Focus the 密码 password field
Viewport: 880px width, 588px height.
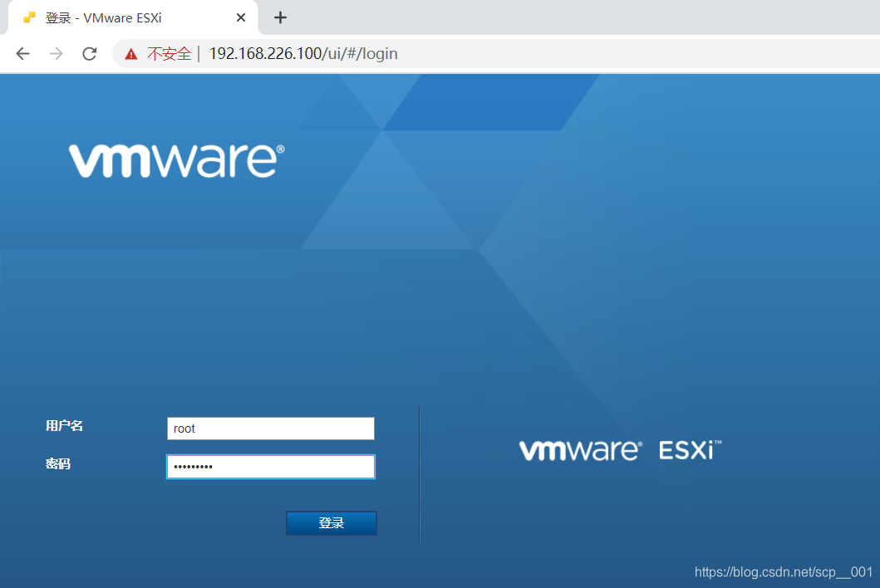pos(271,467)
